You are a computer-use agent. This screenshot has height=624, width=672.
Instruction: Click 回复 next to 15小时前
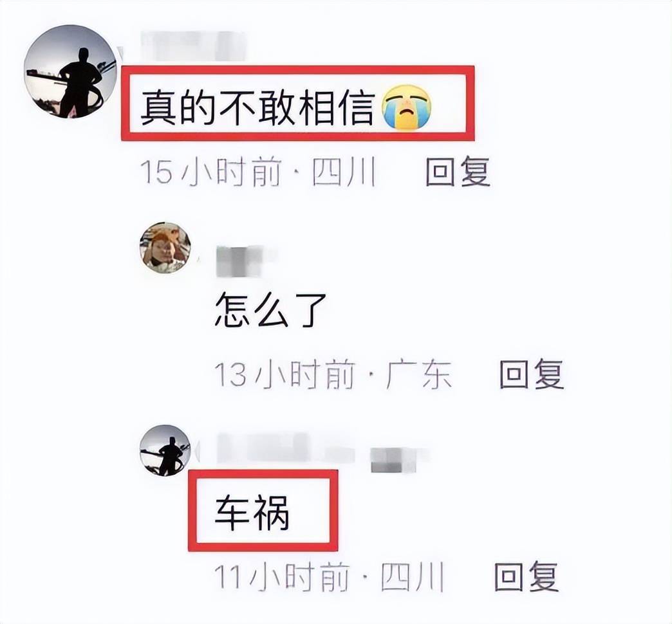pyautogui.click(x=458, y=172)
